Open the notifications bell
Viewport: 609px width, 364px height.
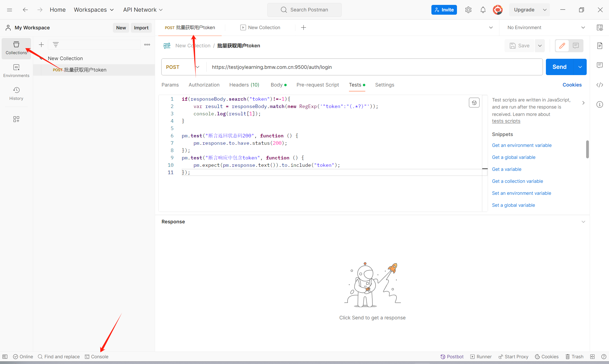pyautogui.click(x=483, y=10)
